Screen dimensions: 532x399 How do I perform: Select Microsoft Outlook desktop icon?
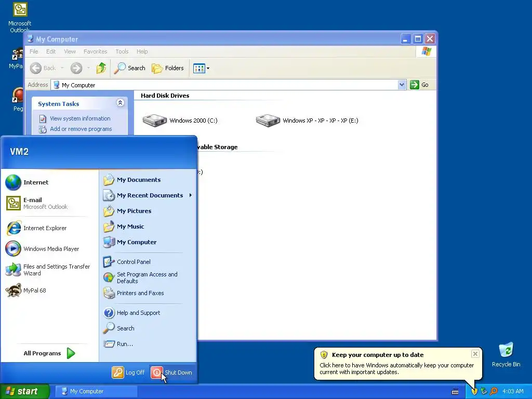coord(20,17)
